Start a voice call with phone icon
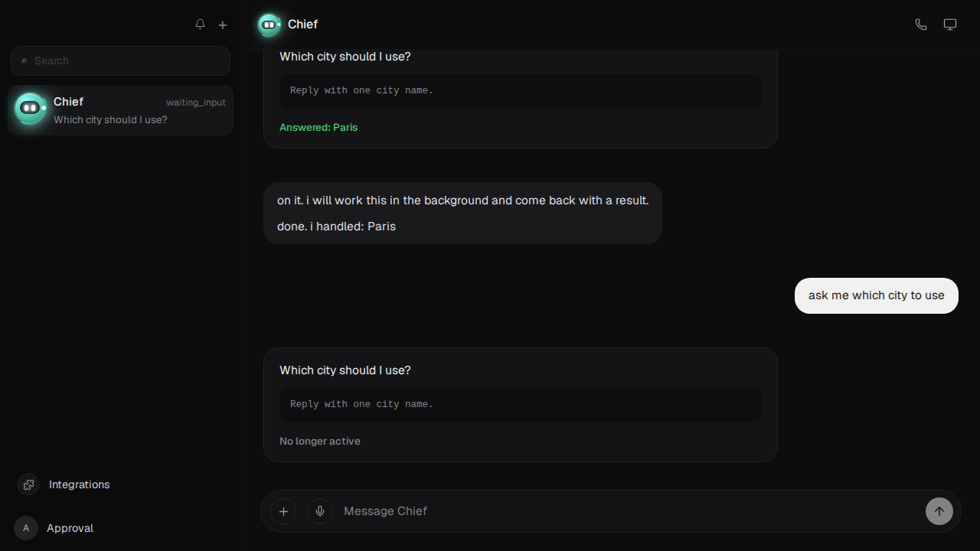Image resolution: width=980 pixels, height=551 pixels. [x=921, y=24]
